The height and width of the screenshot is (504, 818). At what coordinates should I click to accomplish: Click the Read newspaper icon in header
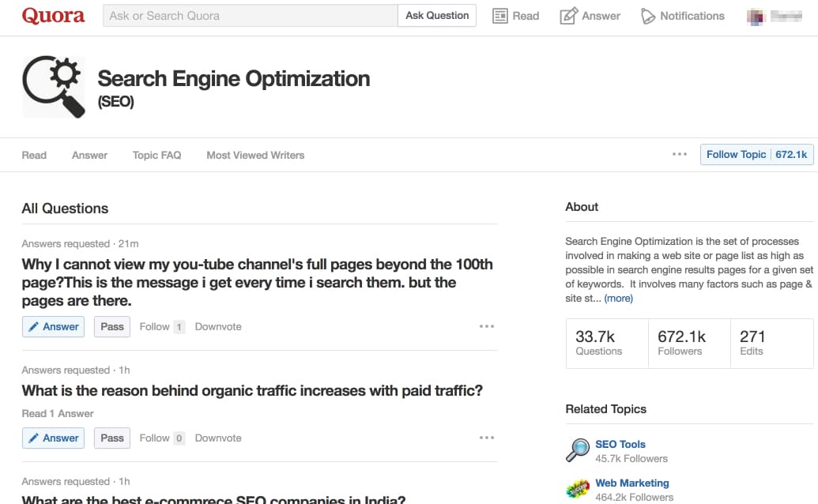tap(499, 16)
